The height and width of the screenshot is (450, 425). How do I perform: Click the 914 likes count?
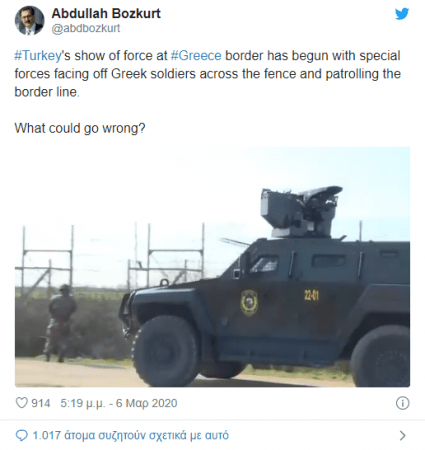41,403
